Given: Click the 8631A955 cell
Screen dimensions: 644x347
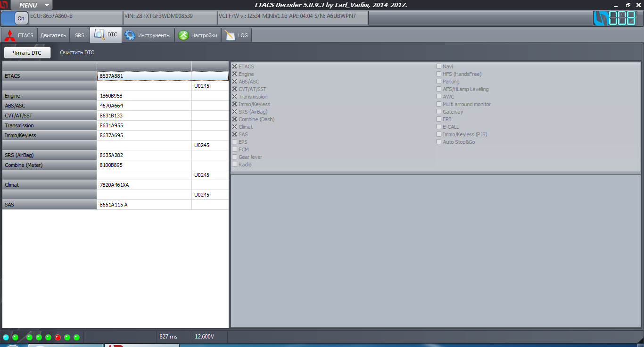Looking at the screenshot, I should pyautogui.click(x=144, y=125).
